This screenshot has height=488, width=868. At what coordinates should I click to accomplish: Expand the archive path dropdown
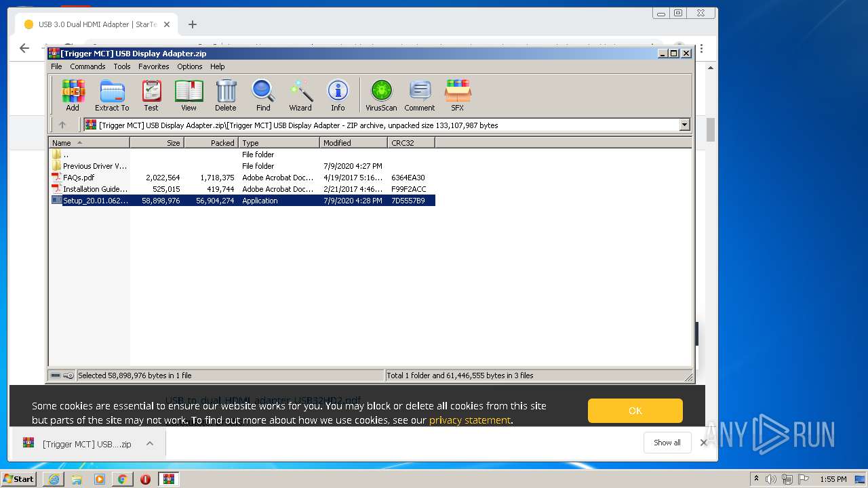point(684,125)
